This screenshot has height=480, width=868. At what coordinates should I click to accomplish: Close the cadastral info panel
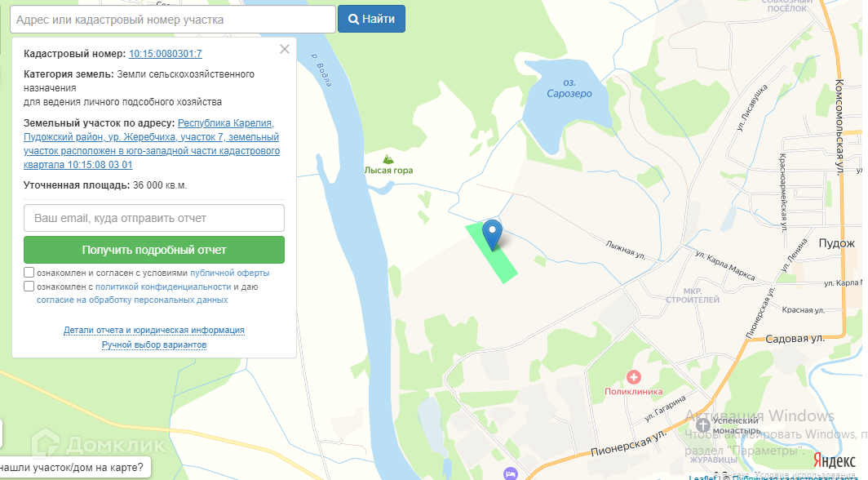tap(285, 49)
